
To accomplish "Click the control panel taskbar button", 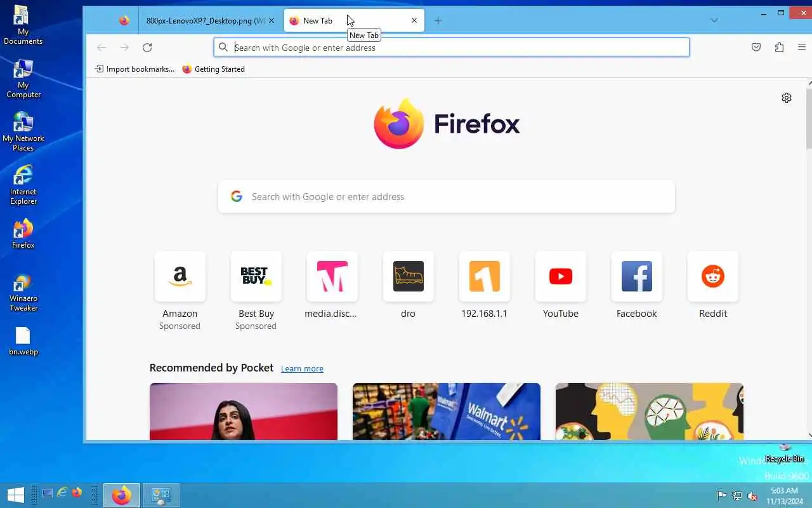I will (x=160, y=495).
